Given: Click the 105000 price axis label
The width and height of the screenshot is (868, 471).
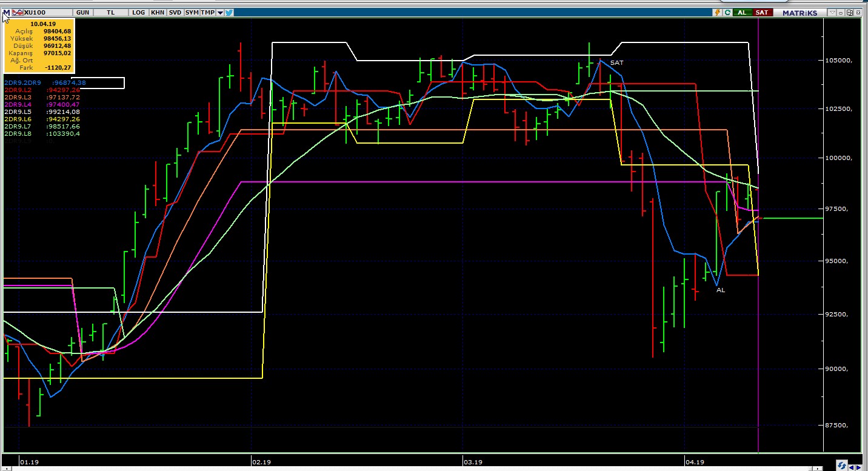Looking at the screenshot, I should [x=839, y=60].
